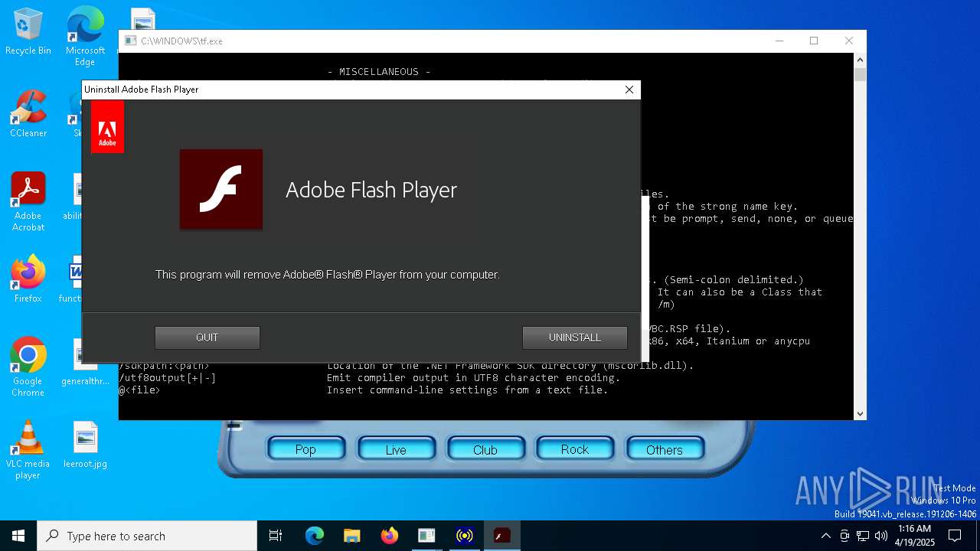The height and width of the screenshot is (551, 980).
Task: Switch to the tf.exe console taskbar button
Action: pos(426,536)
